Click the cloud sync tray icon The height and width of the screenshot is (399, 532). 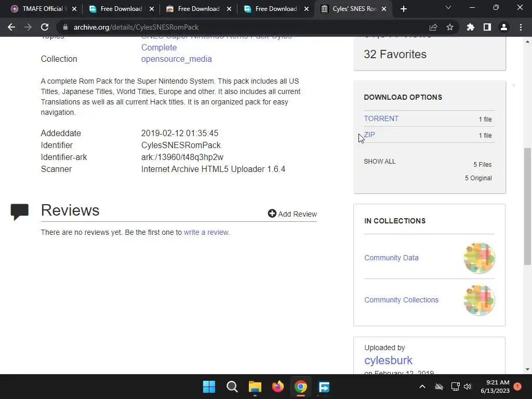coord(439,387)
